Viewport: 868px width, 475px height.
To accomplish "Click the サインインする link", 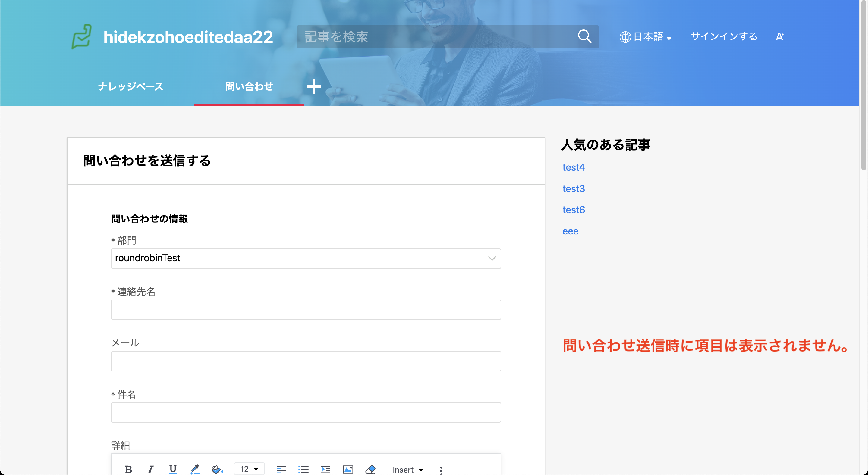I will coord(724,36).
